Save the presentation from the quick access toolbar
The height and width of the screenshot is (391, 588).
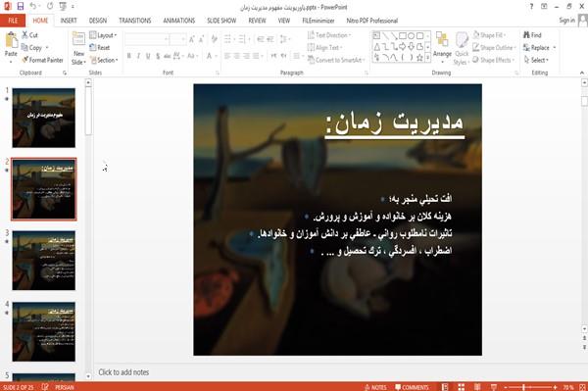21,7
